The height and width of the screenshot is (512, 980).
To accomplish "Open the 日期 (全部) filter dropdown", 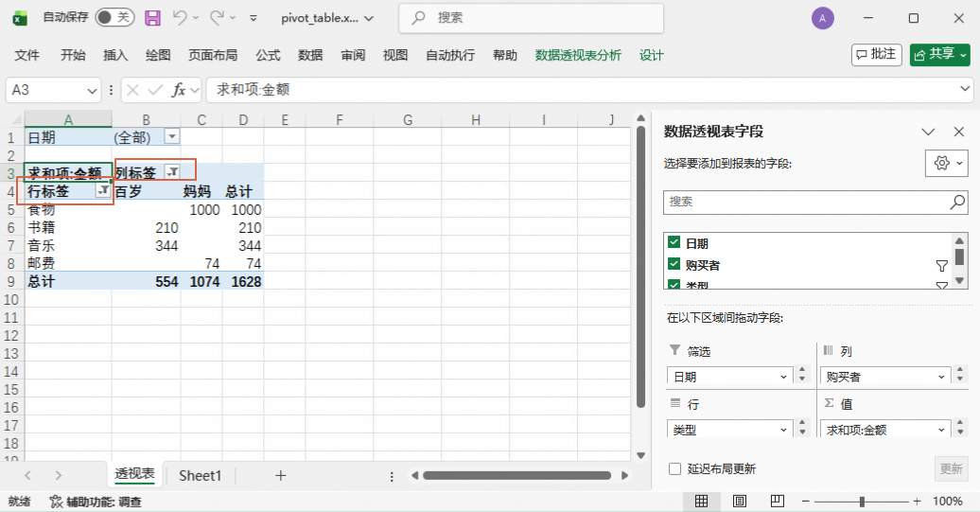I will pyautogui.click(x=171, y=136).
